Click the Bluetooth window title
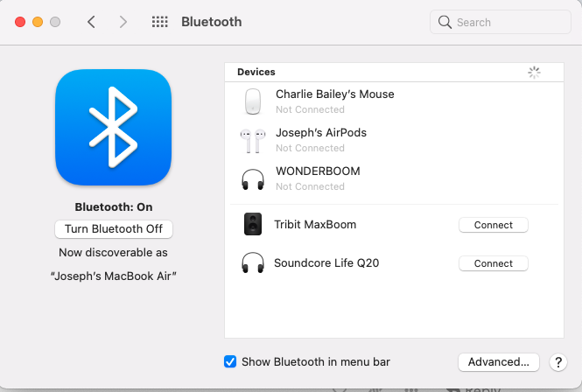 pyautogui.click(x=212, y=22)
